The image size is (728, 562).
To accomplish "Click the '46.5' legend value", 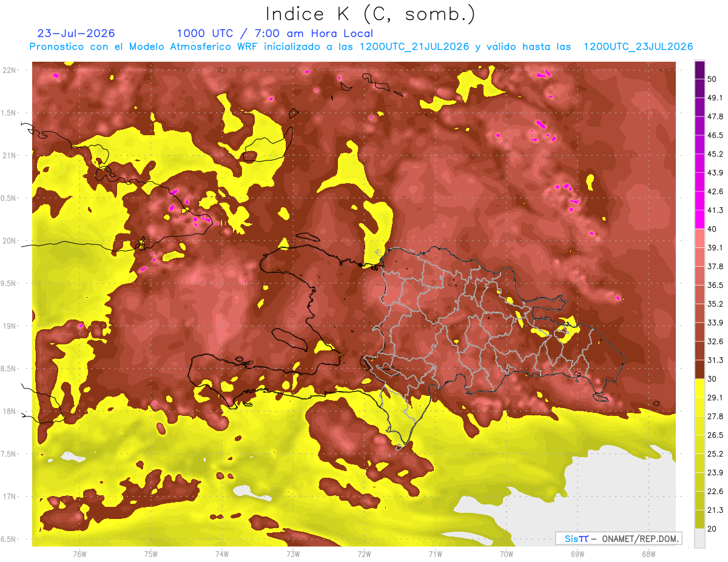I will point(715,135).
